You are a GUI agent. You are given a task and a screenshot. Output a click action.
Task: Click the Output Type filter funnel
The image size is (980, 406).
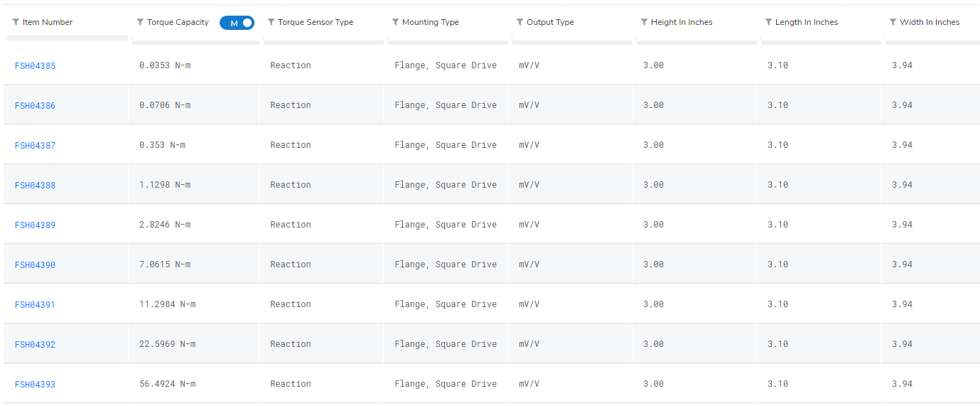[519, 22]
